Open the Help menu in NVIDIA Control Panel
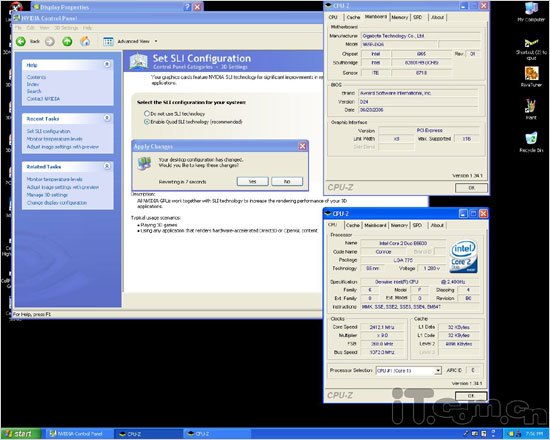 click(87, 28)
